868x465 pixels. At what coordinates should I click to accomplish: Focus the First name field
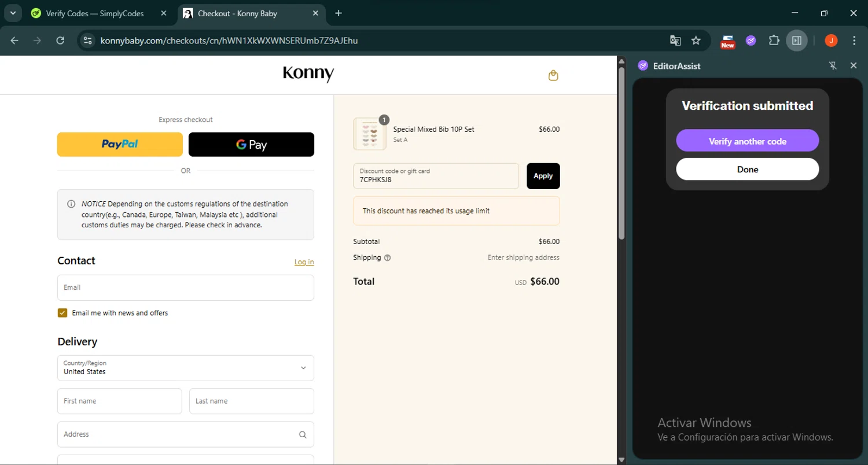[x=120, y=401]
